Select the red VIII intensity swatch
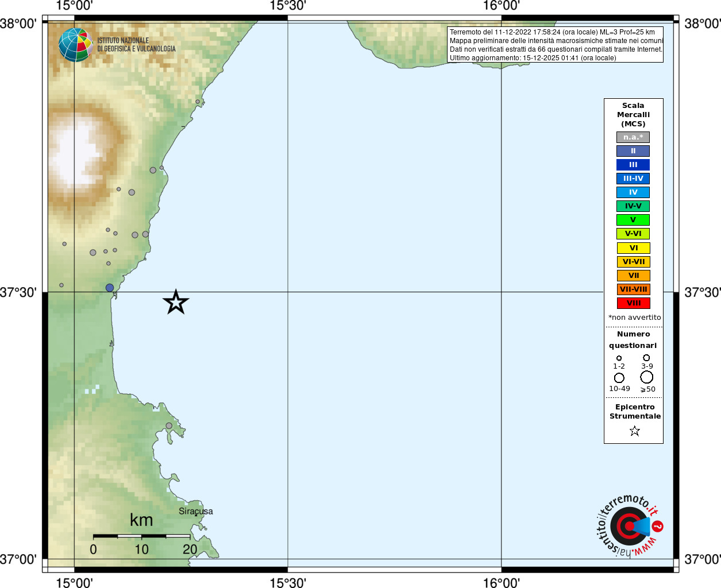This screenshot has width=721, height=588. [633, 303]
